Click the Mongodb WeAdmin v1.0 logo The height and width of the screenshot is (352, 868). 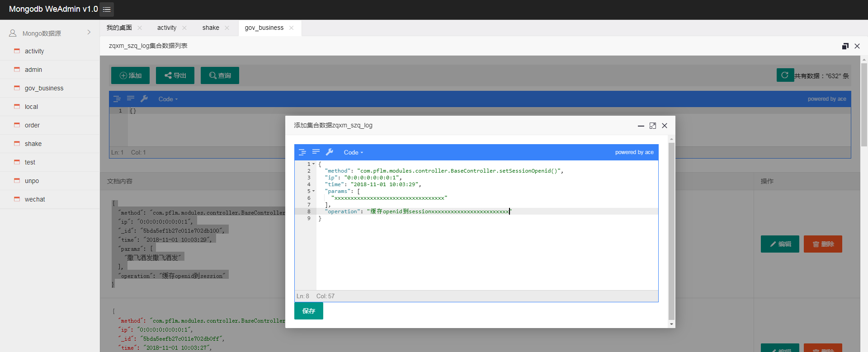53,9
